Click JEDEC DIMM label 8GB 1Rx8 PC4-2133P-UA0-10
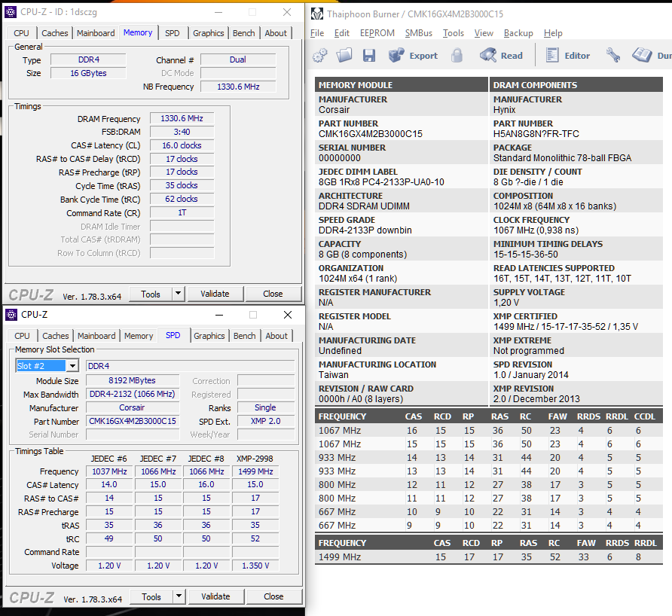Screen dimensions: 672x616 tap(381, 182)
